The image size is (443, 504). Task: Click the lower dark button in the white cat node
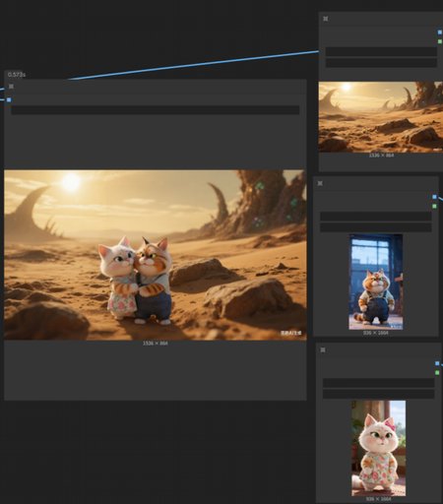378,394
